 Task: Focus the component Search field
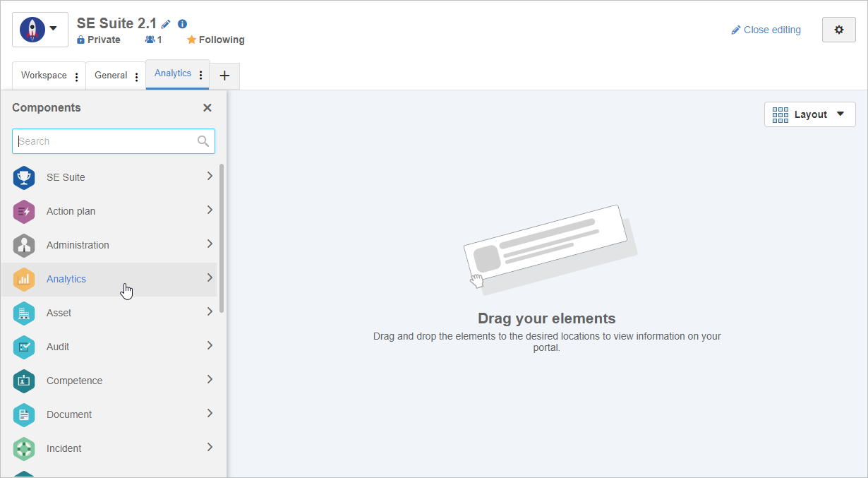click(114, 141)
